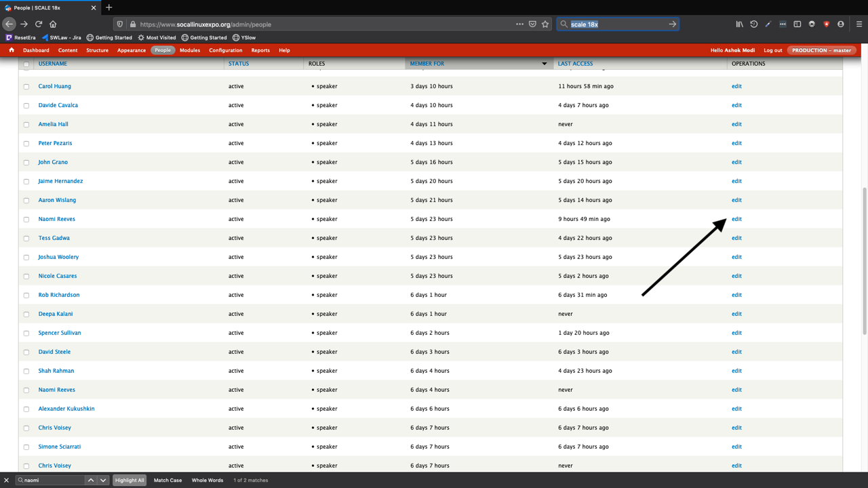Edit Naomi Reeves, member 5 days 23 hours

[736, 219]
